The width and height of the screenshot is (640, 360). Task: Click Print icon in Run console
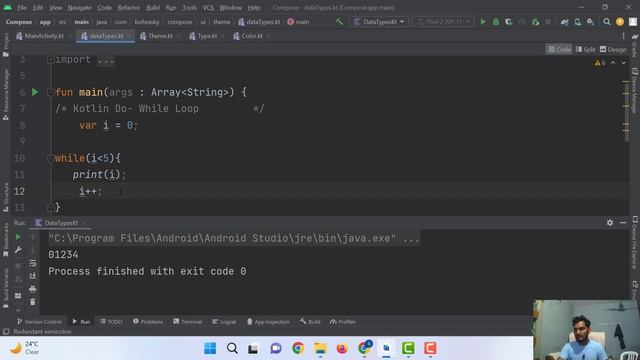click(33, 289)
